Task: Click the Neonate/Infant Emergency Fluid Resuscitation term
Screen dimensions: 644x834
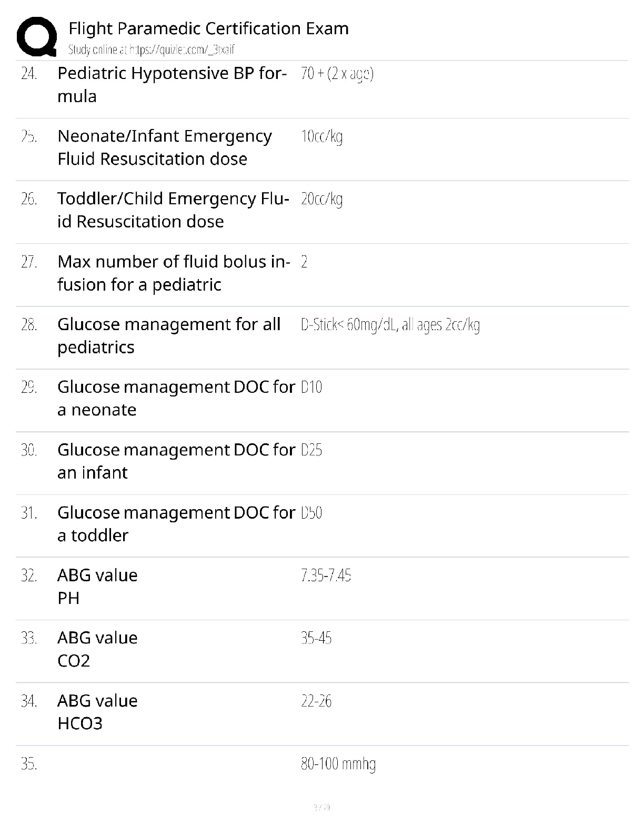Action: 165,147
